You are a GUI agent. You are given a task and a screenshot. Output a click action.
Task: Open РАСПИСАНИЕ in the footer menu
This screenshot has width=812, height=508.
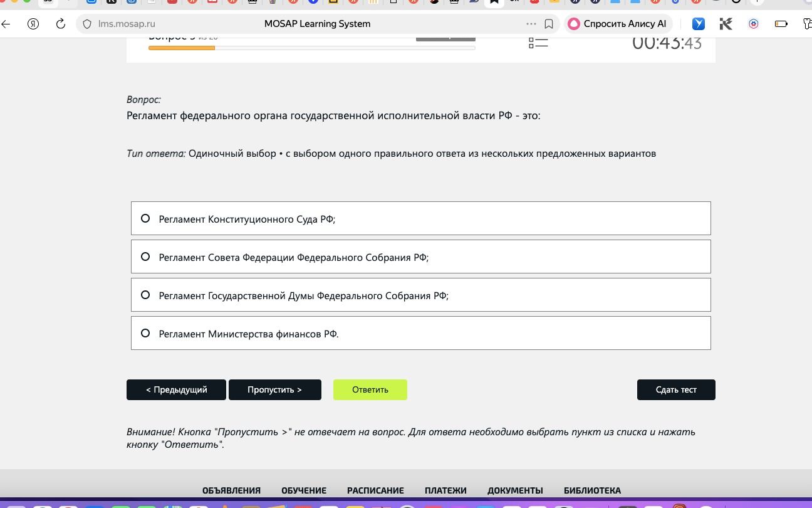(x=375, y=490)
